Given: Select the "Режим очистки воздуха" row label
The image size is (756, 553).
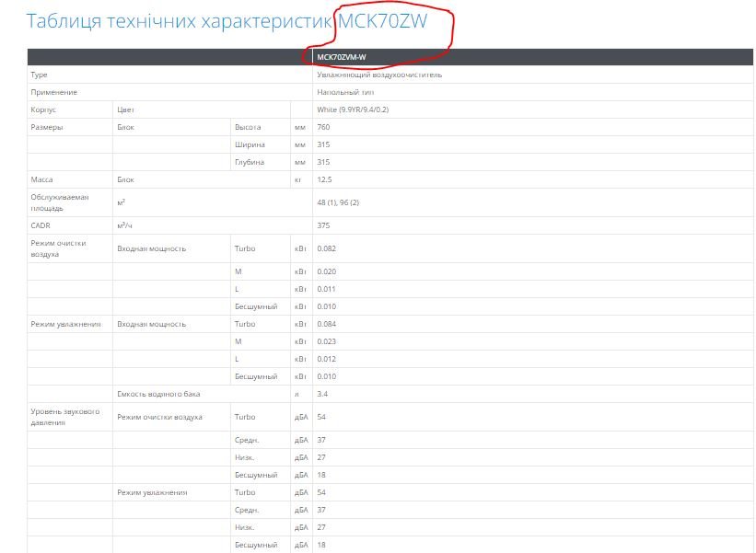Looking at the screenshot, I should (x=58, y=248).
